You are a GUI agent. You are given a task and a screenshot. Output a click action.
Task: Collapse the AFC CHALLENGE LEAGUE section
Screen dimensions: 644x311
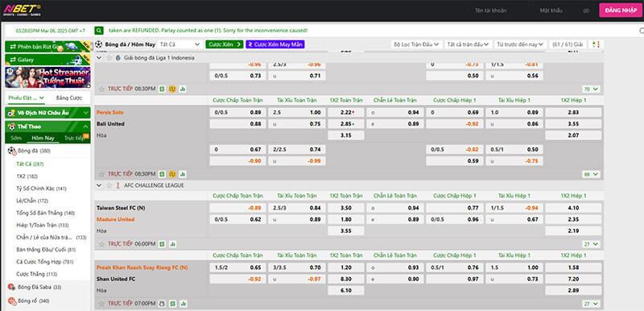click(x=99, y=185)
